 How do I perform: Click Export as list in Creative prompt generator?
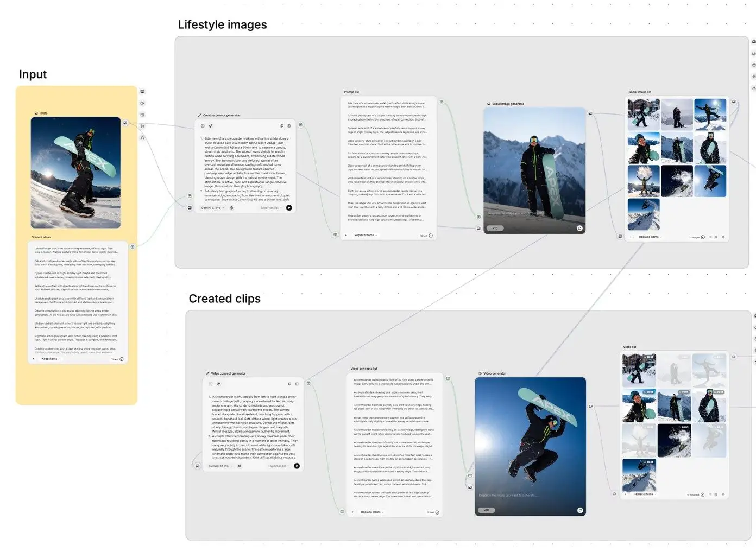coord(270,208)
